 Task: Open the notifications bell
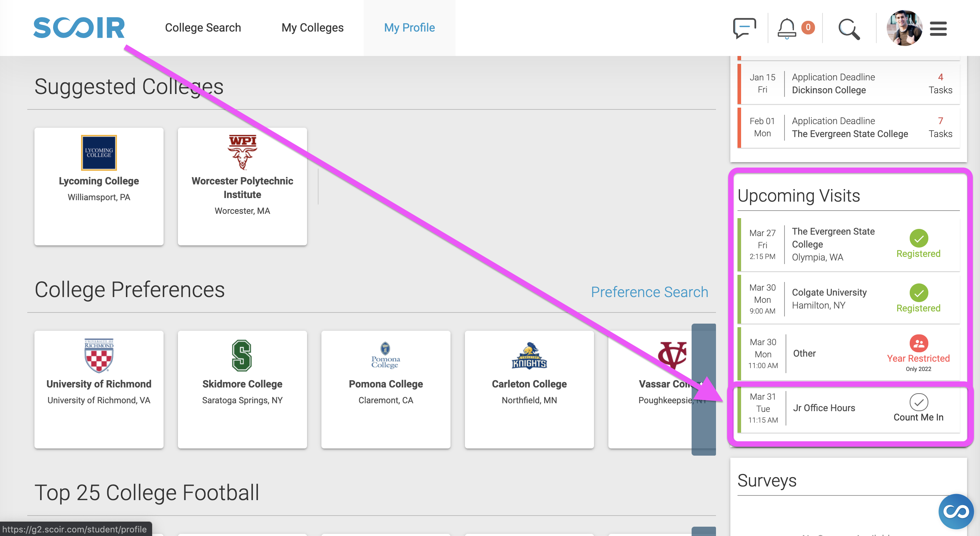point(786,29)
